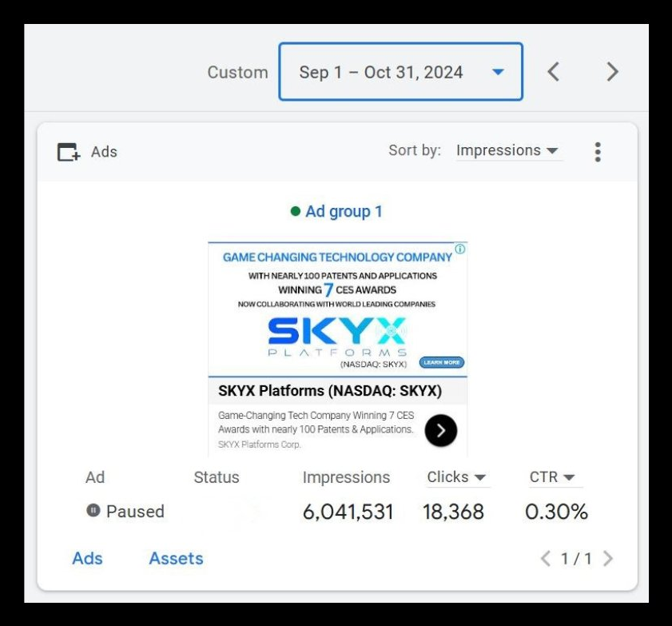Switch to the Ads tab
Image resolution: width=672 pixels, height=626 pixels.
87,559
